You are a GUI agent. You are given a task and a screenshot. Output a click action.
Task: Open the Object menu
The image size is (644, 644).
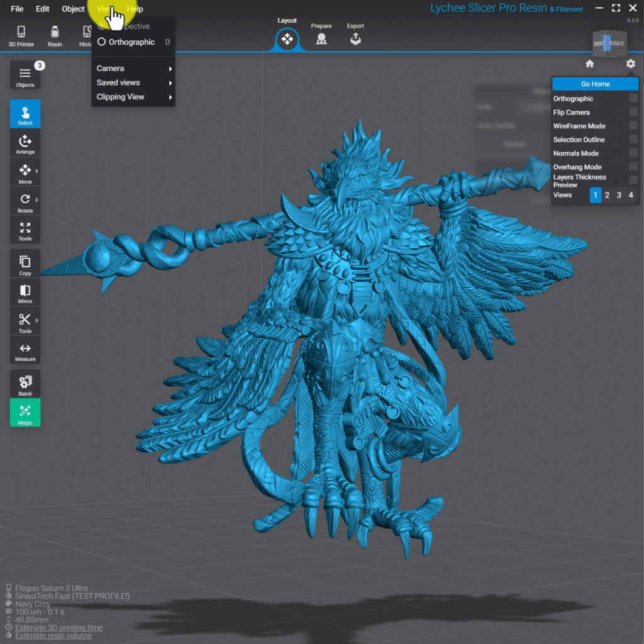[x=73, y=9]
